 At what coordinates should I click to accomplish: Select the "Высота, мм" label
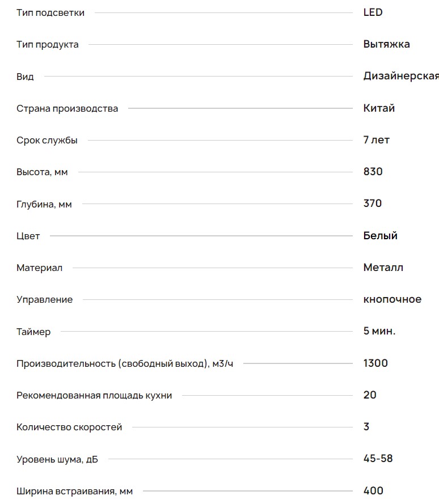point(42,172)
